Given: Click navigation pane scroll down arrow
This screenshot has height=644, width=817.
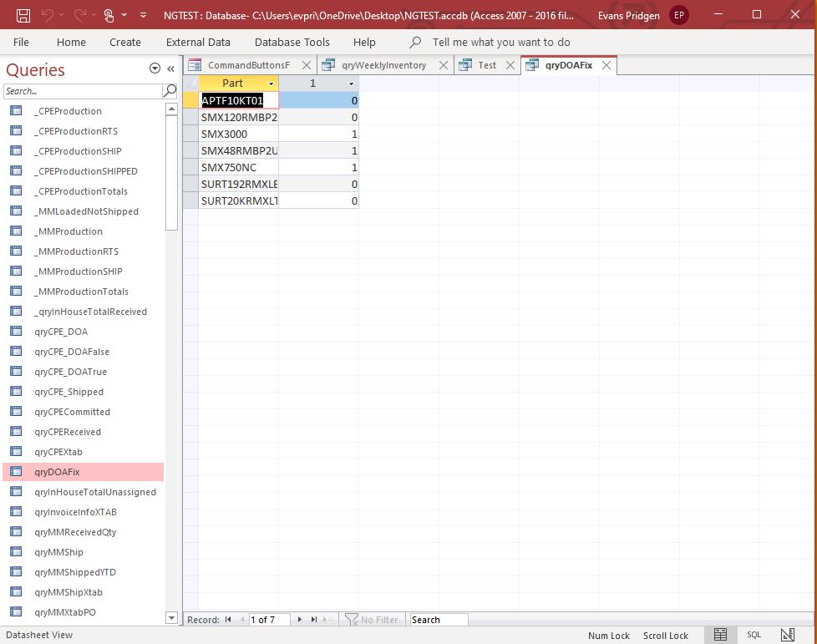Looking at the screenshot, I should (x=171, y=618).
